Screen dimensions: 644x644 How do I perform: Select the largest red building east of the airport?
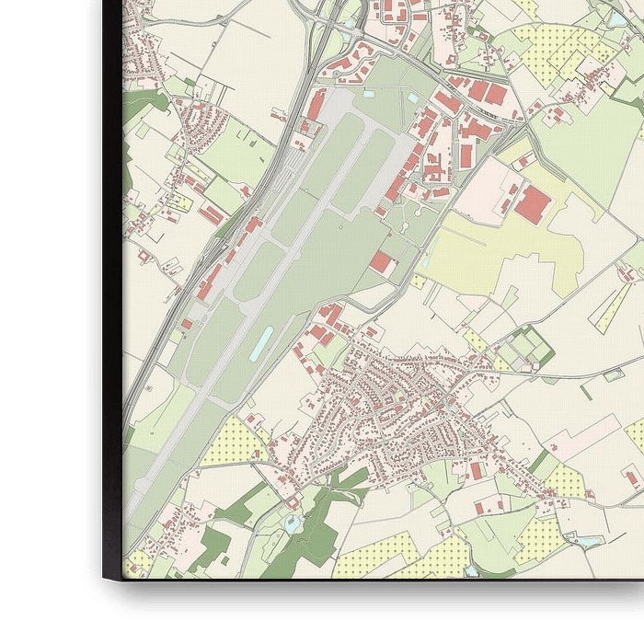coord(532,203)
